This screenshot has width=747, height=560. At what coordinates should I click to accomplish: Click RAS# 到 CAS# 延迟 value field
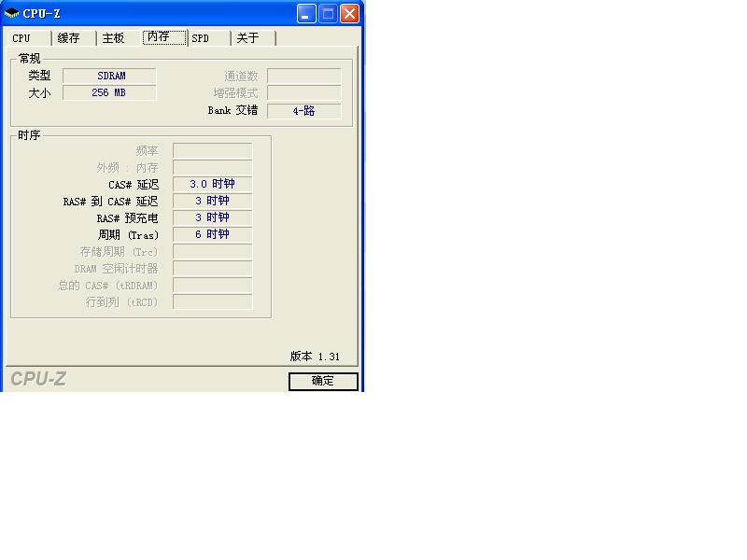coord(213,201)
